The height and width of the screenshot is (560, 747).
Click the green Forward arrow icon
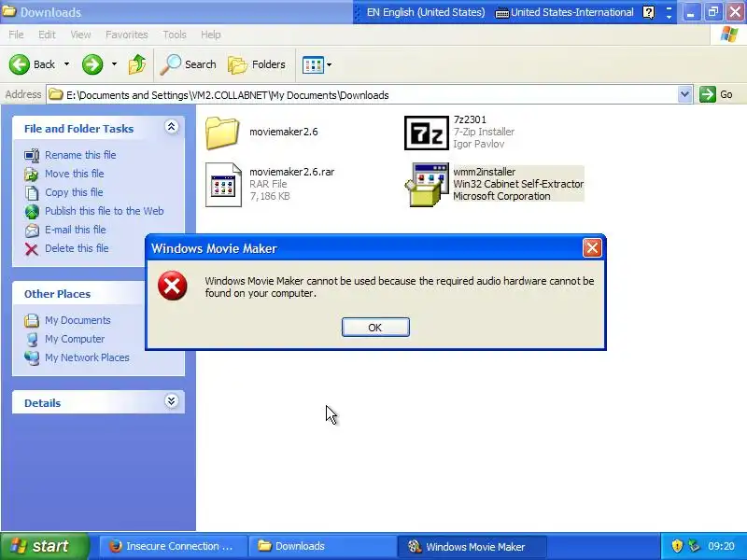[92, 64]
